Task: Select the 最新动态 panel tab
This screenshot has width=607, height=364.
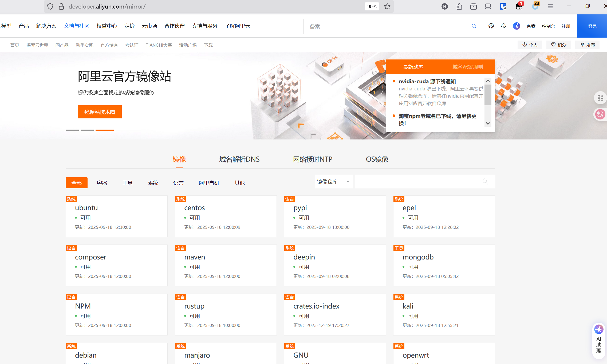Action: coord(413,67)
